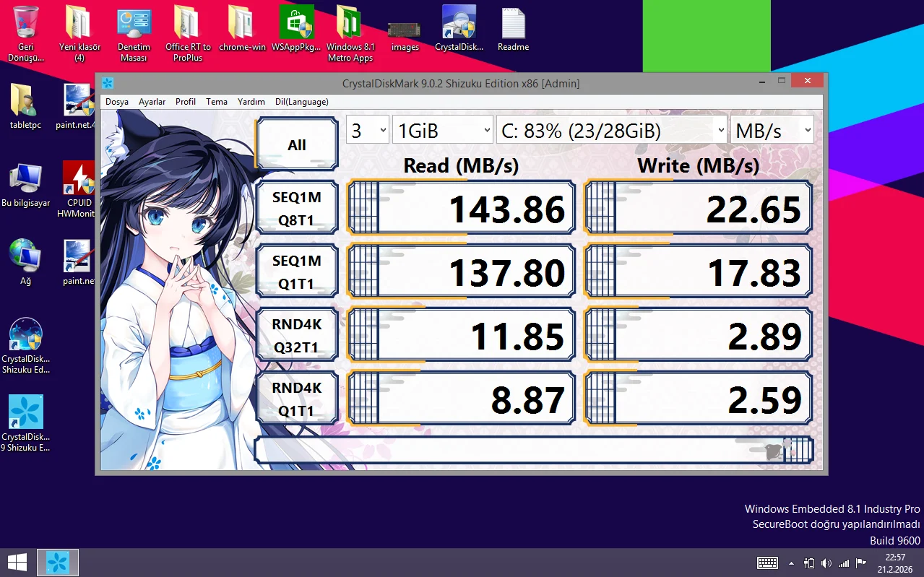Open Action Center flag tray icon

tap(861, 563)
